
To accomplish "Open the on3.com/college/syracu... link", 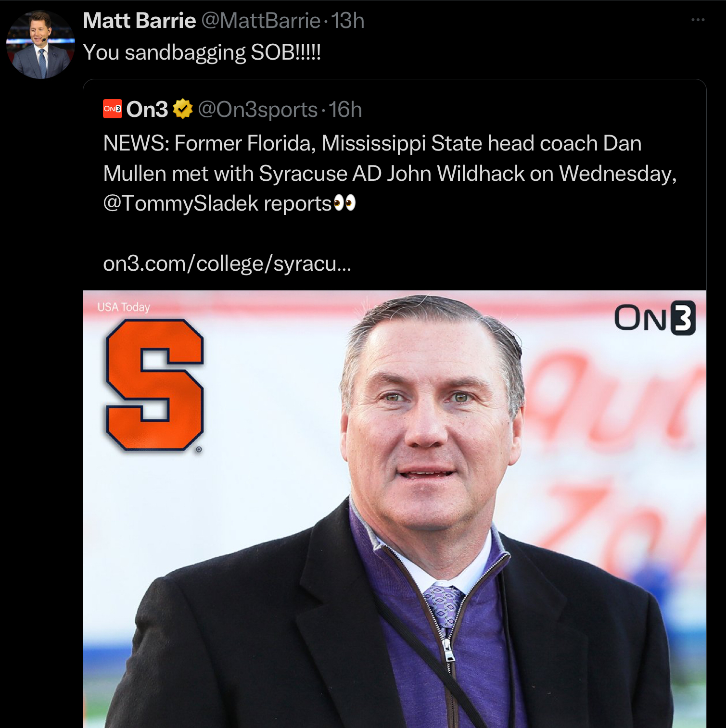I will [227, 264].
